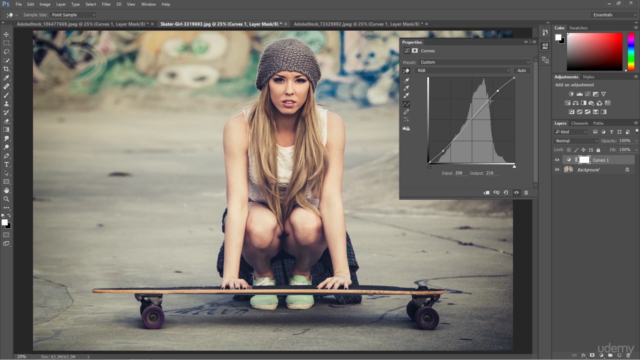The height and width of the screenshot is (360, 640).
Task: Open the Sample Size dropdown
Action: tap(73, 15)
